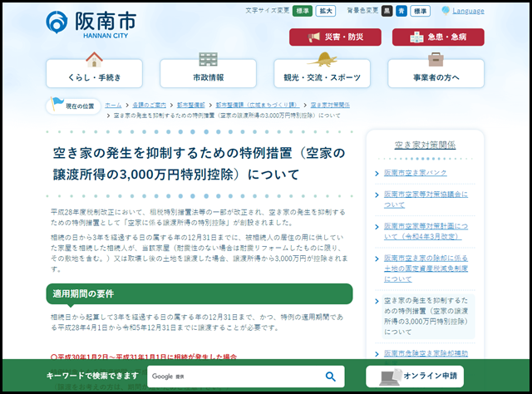Image resolution: width=532 pixels, height=394 pixels.
Task: Open 都市整備課（広域まちづくり課） breadcrumb link
Action: [258, 106]
